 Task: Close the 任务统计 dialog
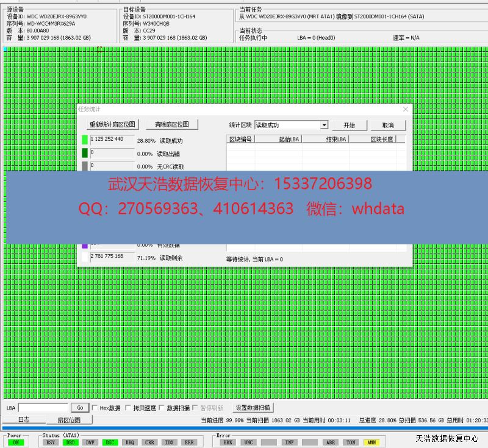406,109
